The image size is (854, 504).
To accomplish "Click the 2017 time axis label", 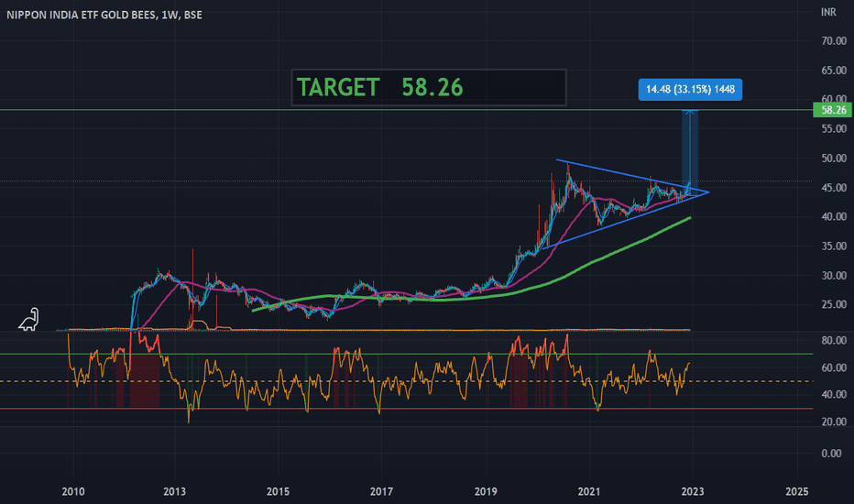I will click(x=381, y=491).
